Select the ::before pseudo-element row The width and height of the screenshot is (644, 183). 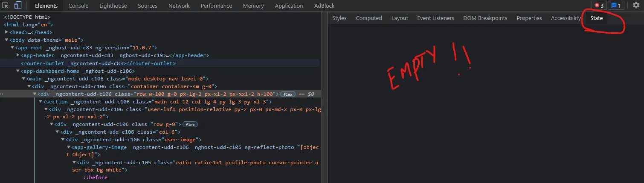click(95, 177)
